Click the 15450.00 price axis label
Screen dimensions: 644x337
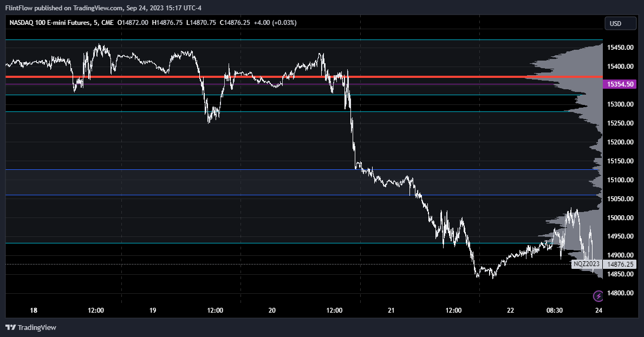click(x=620, y=47)
